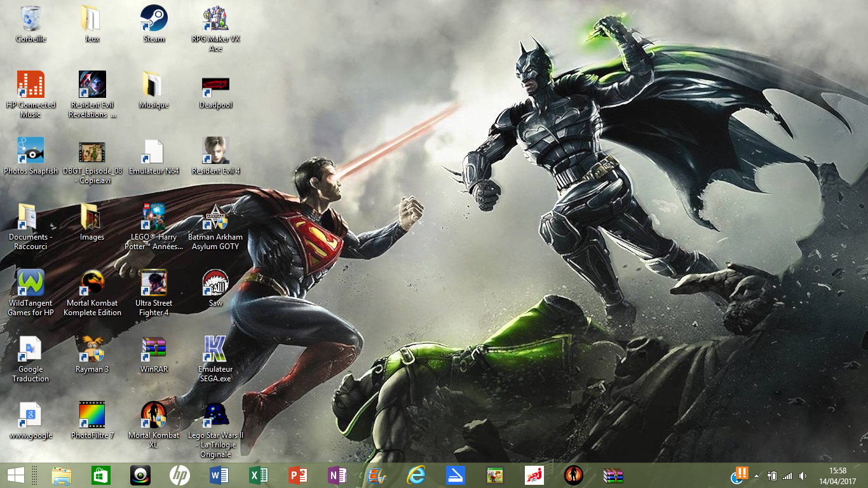Open File Explorer from the taskbar
Image resolution: width=868 pixels, height=488 pixels.
click(62, 475)
